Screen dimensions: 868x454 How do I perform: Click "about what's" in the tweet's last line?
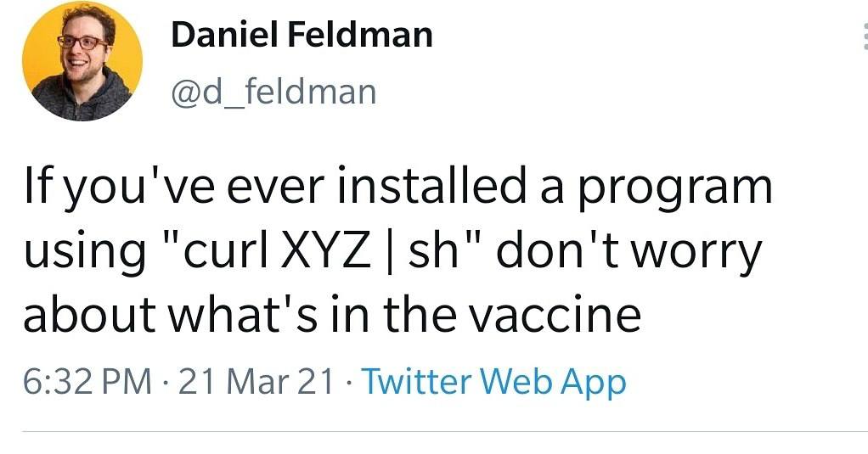tap(158, 315)
